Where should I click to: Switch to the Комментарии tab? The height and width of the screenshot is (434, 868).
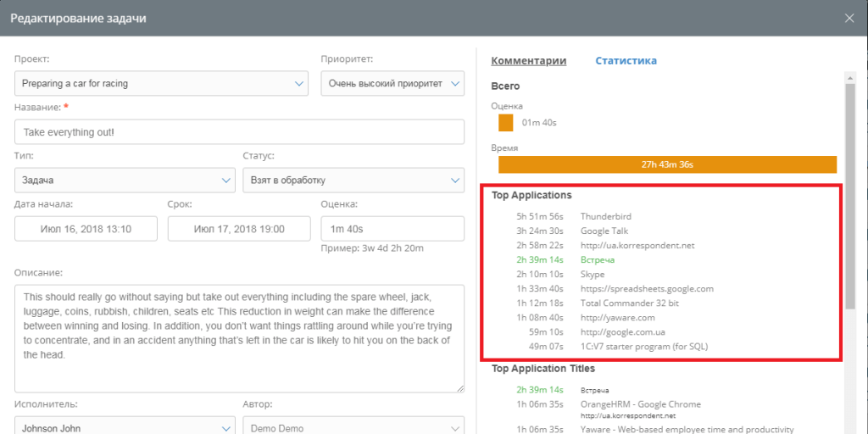[528, 60]
